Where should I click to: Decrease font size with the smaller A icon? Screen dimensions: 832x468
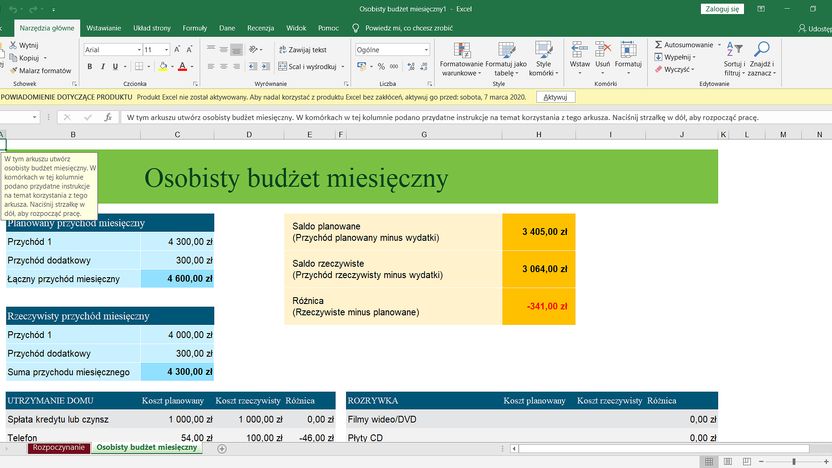[x=189, y=49]
